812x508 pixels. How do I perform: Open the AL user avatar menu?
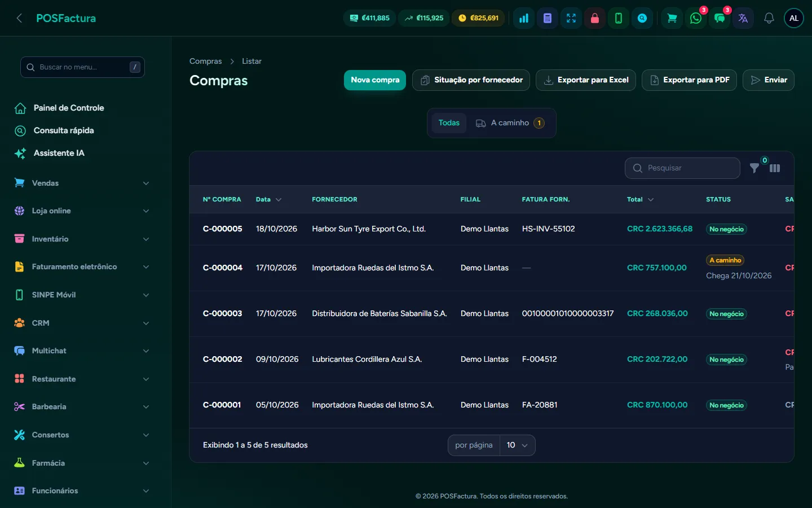coord(794,18)
